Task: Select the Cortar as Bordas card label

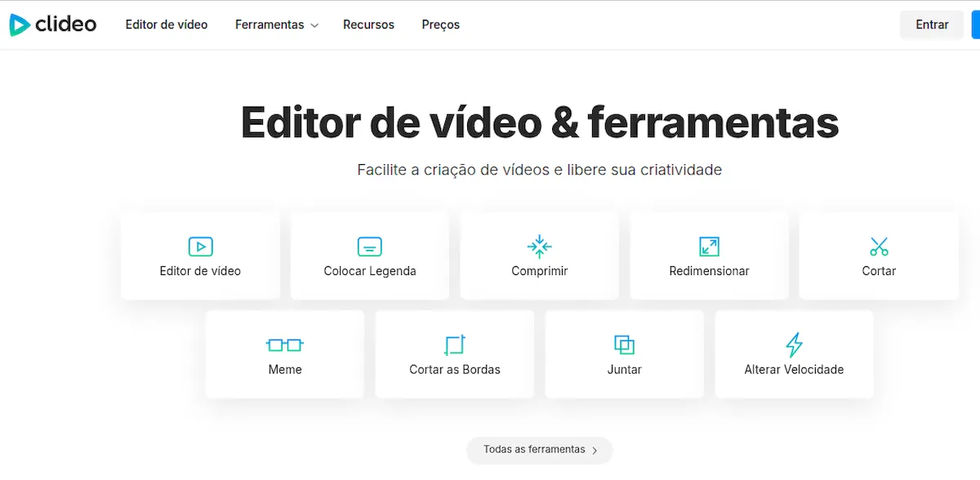Action: [455, 369]
